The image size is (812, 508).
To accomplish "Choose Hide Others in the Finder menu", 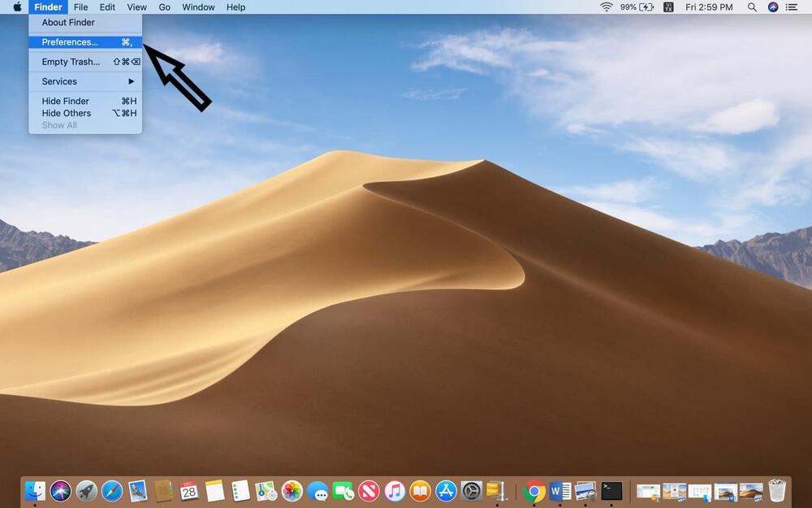I will coord(67,113).
